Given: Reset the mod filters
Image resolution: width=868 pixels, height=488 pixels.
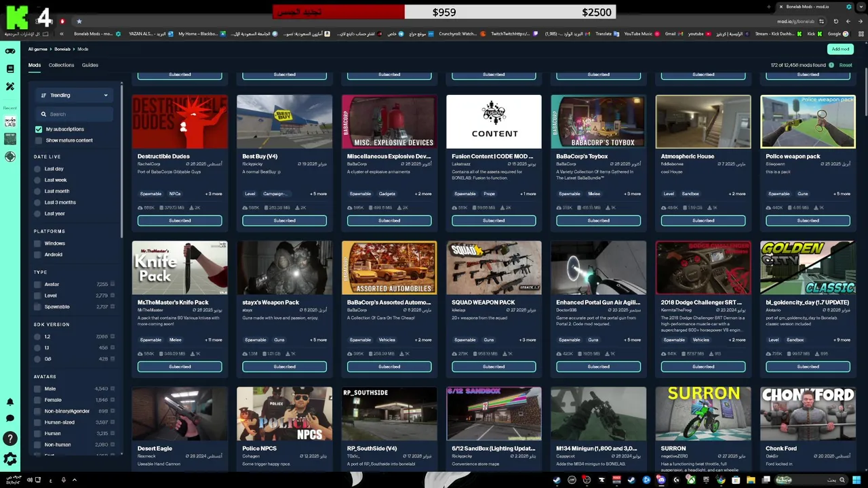Looking at the screenshot, I should point(846,65).
